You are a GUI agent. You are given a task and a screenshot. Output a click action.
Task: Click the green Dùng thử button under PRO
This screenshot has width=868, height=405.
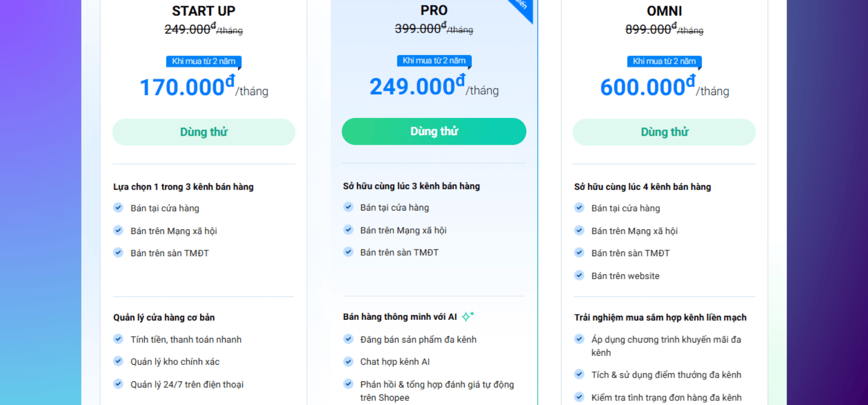[434, 132]
